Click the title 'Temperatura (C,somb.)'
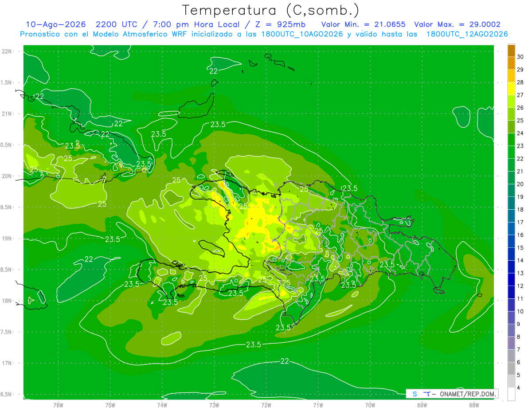 click(x=270, y=10)
